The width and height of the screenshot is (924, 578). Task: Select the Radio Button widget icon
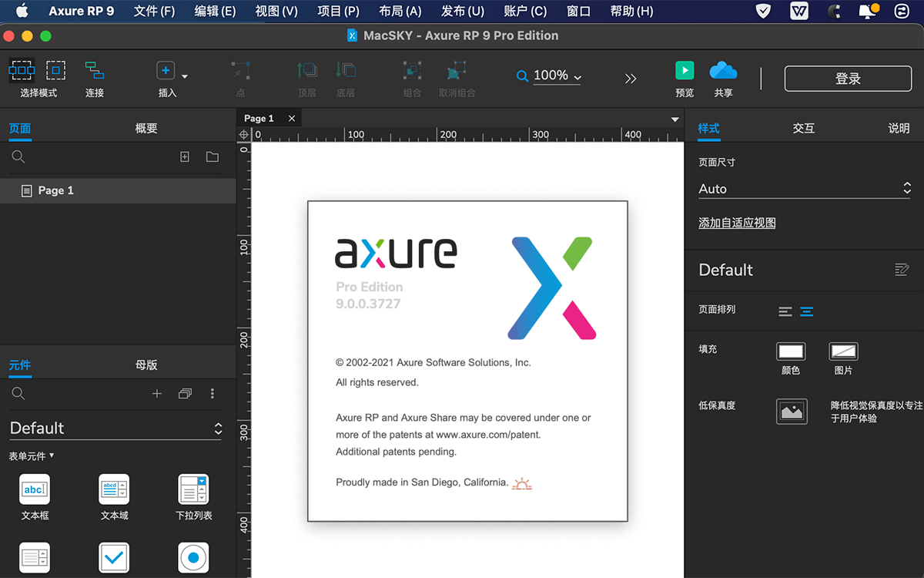(x=193, y=557)
